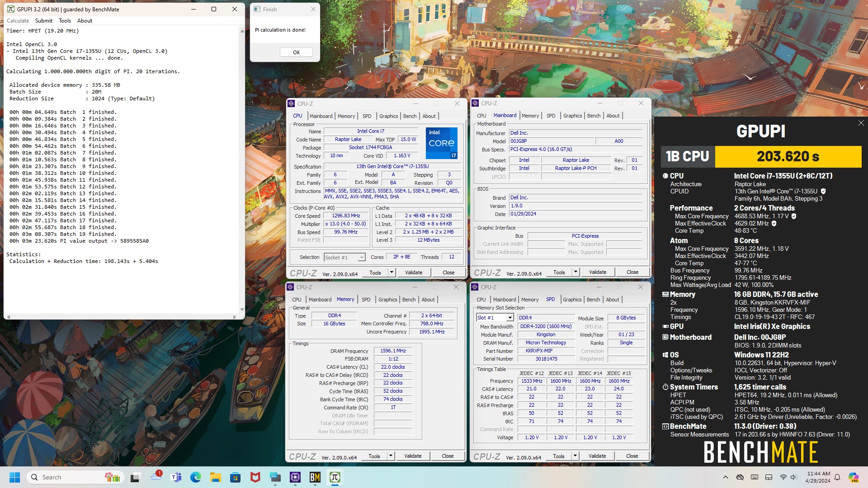
Task: Click OK in the Finish dialog
Action: coord(296,52)
